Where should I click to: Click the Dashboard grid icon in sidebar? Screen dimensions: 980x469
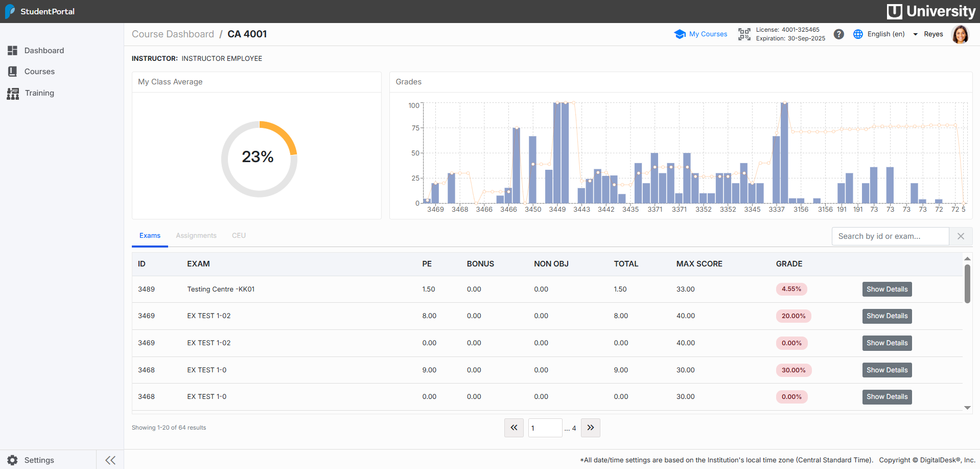(13, 51)
